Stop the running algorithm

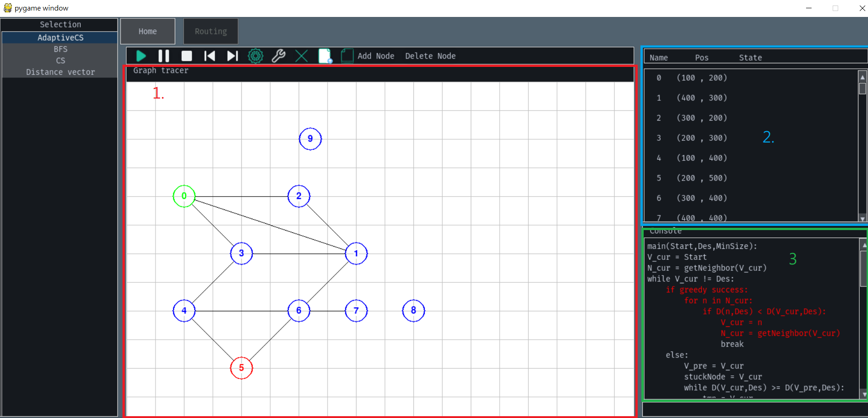[187, 55]
